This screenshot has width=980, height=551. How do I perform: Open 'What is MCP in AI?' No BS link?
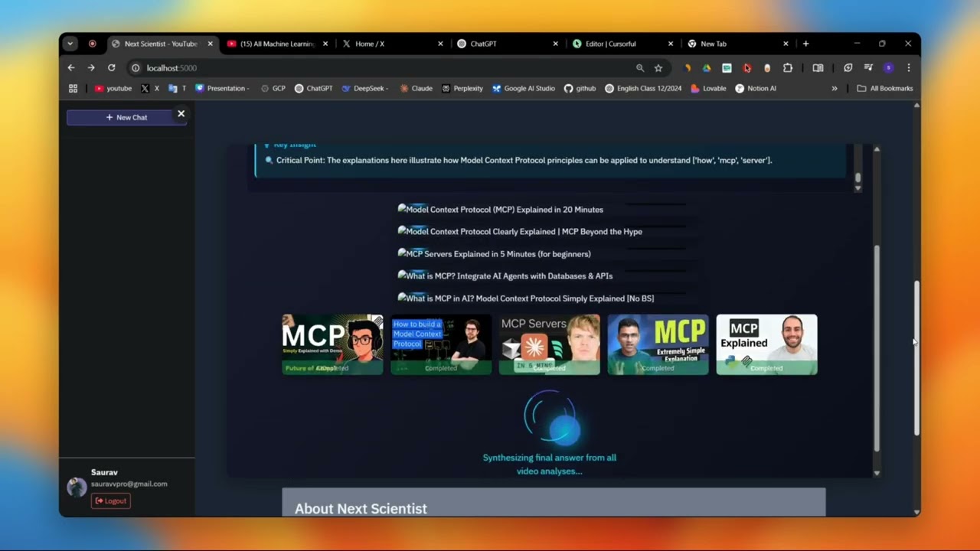[530, 298]
